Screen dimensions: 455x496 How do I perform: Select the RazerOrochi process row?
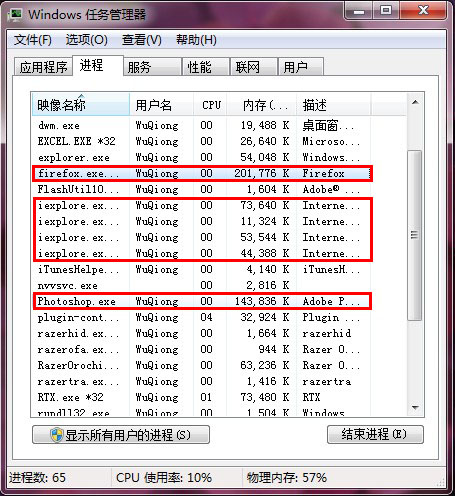(x=202, y=365)
